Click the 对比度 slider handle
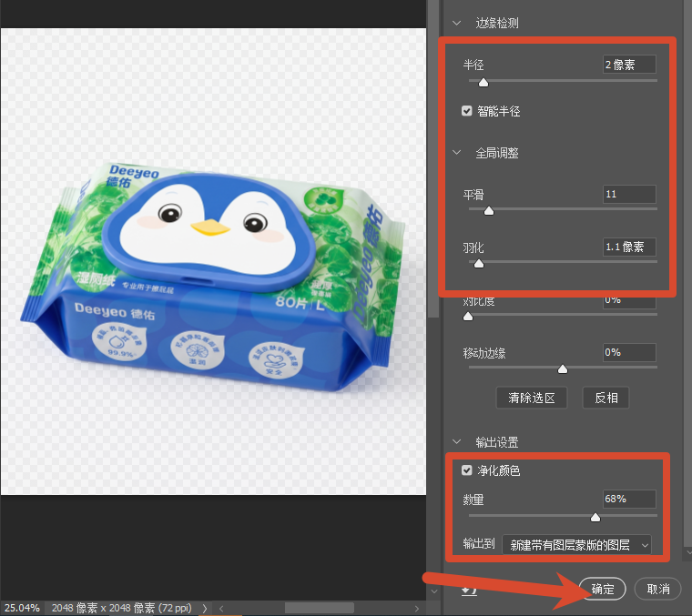Viewport: 692px width, 616px height. [x=468, y=316]
